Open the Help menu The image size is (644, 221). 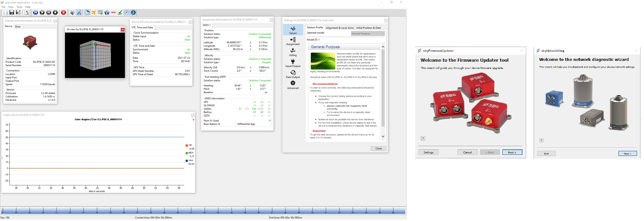pyautogui.click(x=28, y=7)
